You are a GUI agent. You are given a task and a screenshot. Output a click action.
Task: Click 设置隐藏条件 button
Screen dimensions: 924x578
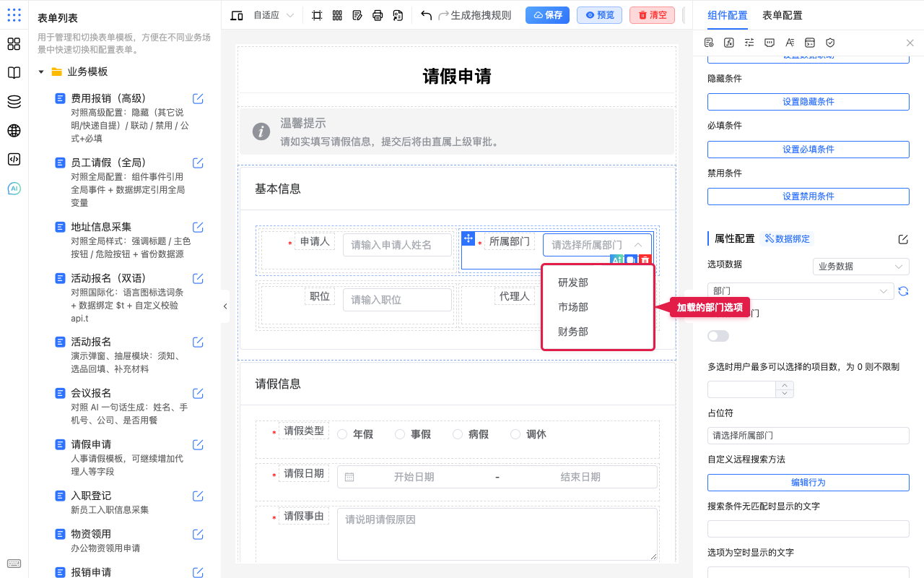(x=808, y=102)
